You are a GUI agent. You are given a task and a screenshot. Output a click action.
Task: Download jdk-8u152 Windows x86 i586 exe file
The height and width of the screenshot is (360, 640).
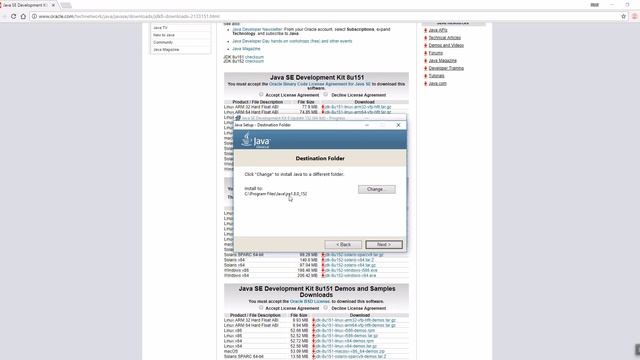pyautogui.click(x=351, y=270)
